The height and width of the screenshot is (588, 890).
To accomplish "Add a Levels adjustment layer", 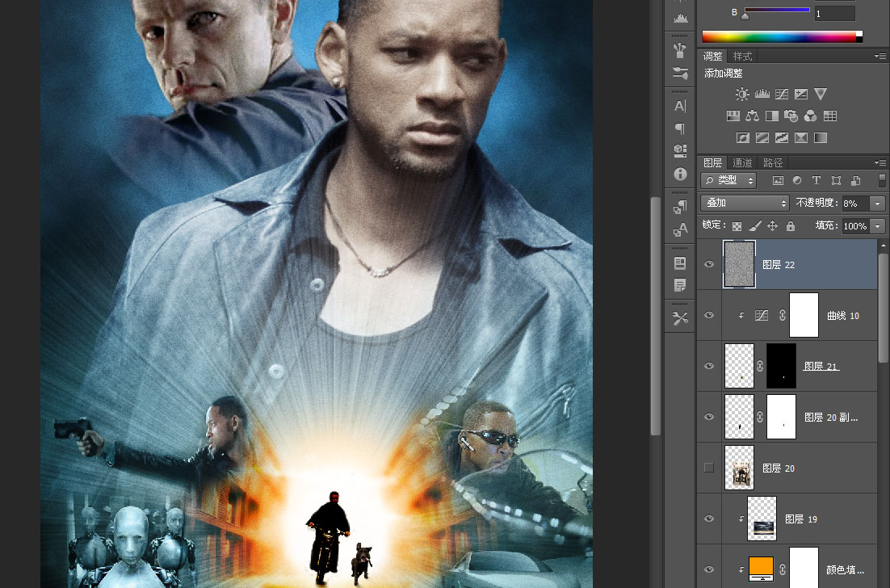I will pyautogui.click(x=762, y=94).
